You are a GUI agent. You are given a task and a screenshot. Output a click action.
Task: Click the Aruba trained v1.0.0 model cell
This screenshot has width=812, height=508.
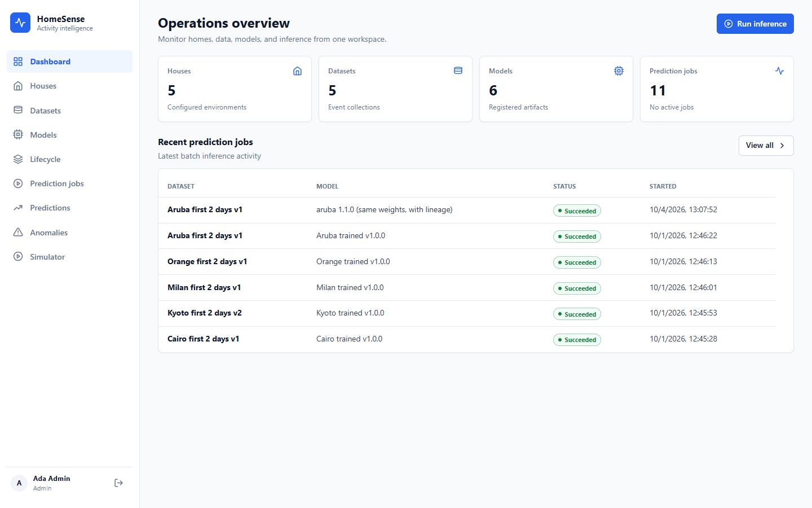tap(351, 236)
